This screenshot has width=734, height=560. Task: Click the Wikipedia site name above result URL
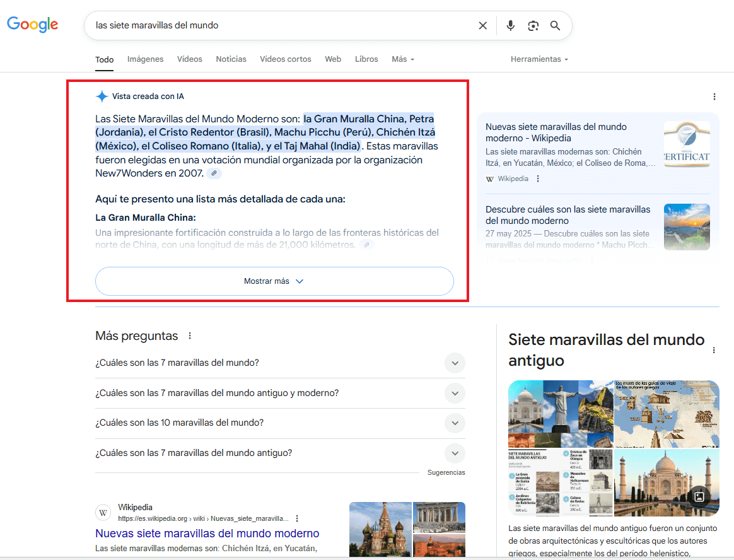[x=136, y=507]
